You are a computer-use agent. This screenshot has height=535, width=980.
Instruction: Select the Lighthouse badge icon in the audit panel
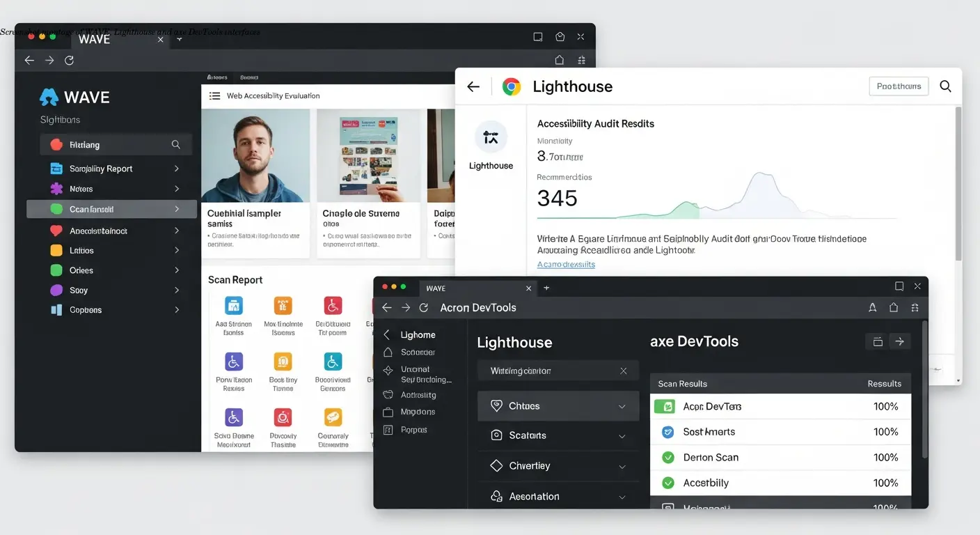491,137
